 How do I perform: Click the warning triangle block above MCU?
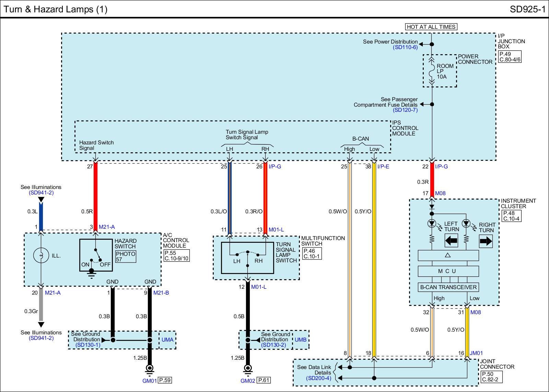(448, 256)
